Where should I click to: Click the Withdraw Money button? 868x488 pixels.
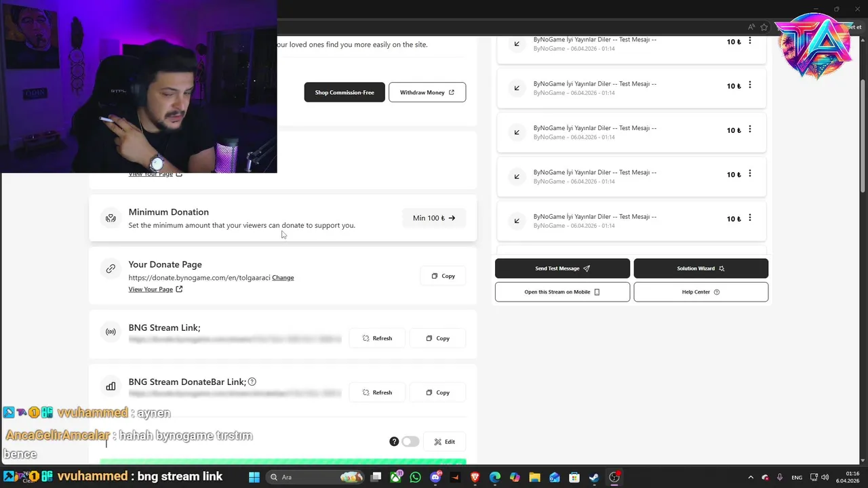427,92
